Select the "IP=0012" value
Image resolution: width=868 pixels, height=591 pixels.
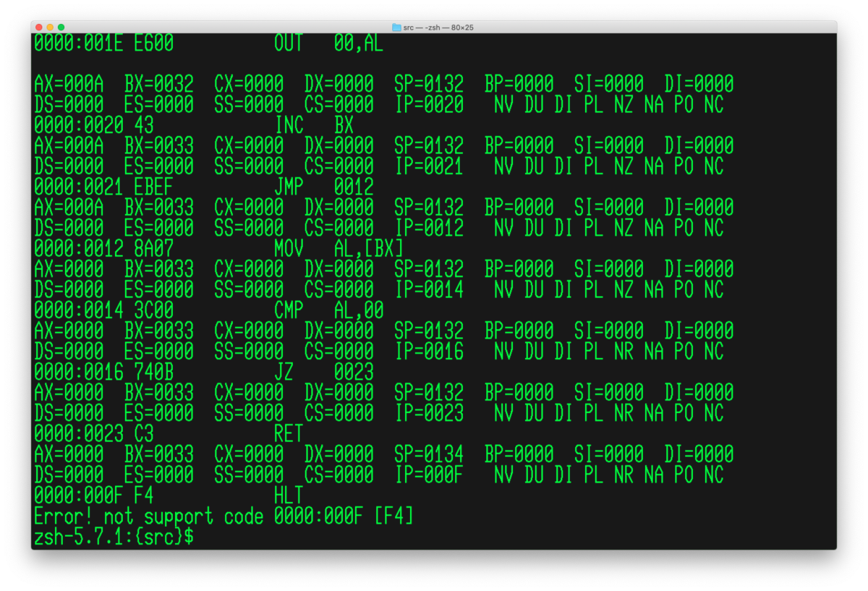pos(429,229)
